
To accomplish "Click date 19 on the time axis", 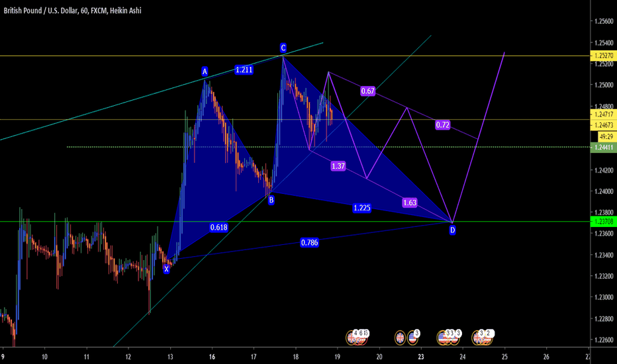I will pos(337,357).
